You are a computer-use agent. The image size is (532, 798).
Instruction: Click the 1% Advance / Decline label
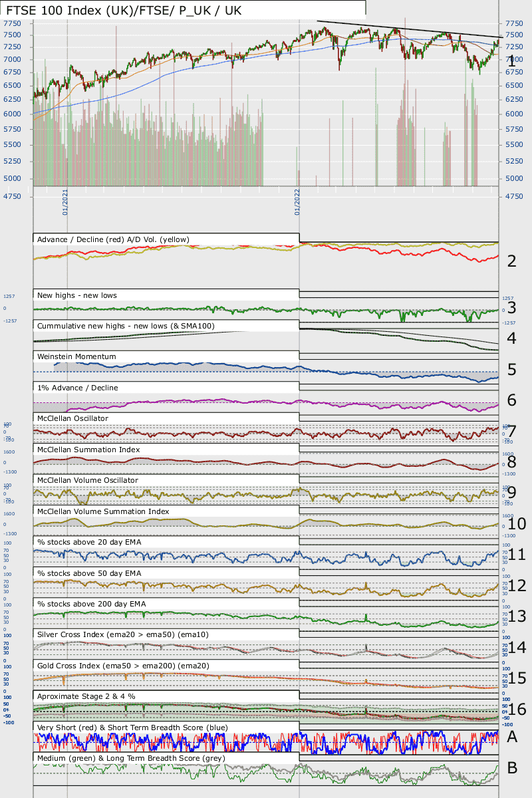[x=77, y=387]
